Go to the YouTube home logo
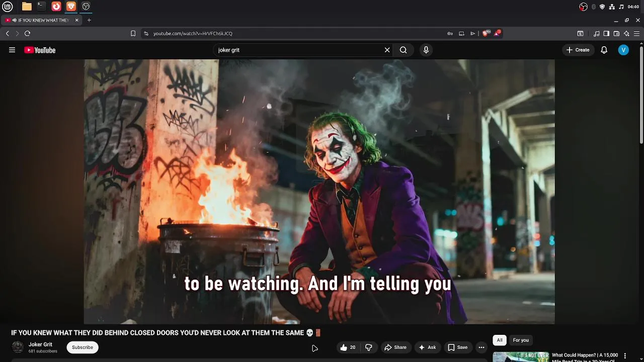This screenshot has width=644, height=362. [x=40, y=50]
